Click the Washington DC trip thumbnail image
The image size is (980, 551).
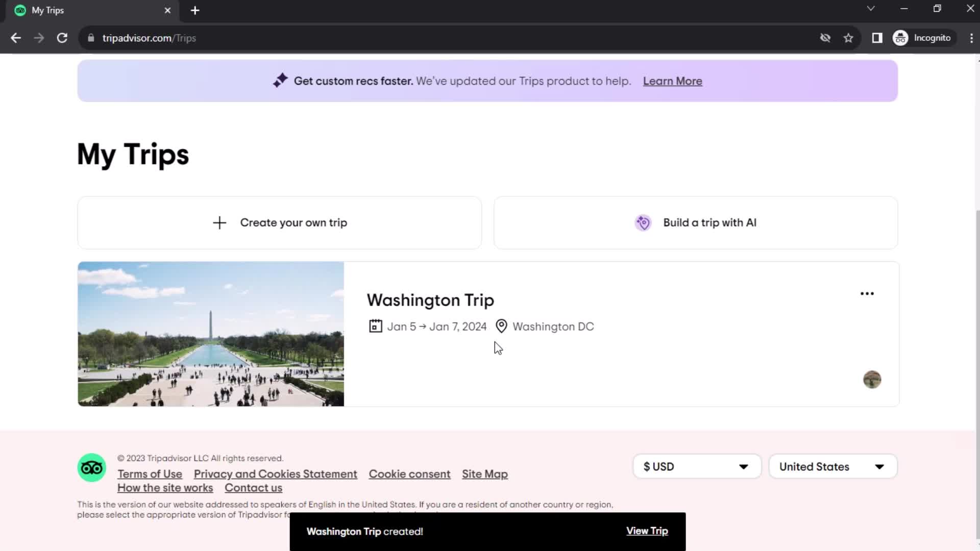click(x=211, y=334)
